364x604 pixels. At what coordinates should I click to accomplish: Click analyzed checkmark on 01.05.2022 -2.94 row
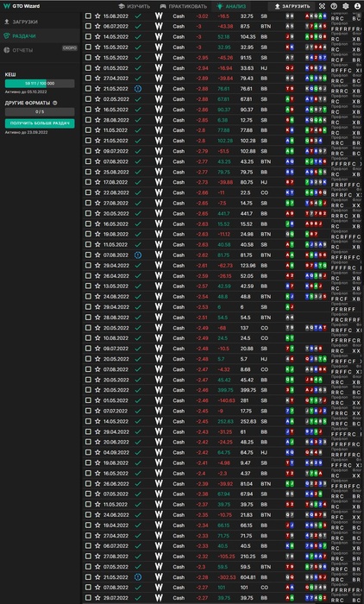(x=138, y=68)
